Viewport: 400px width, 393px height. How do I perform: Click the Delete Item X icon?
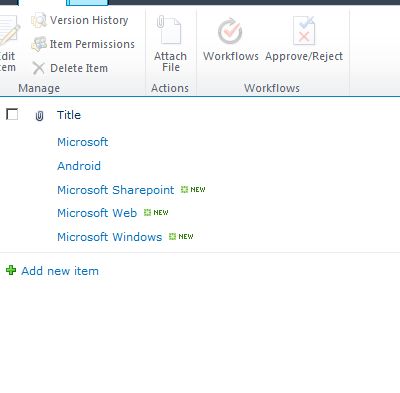(39, 68)
